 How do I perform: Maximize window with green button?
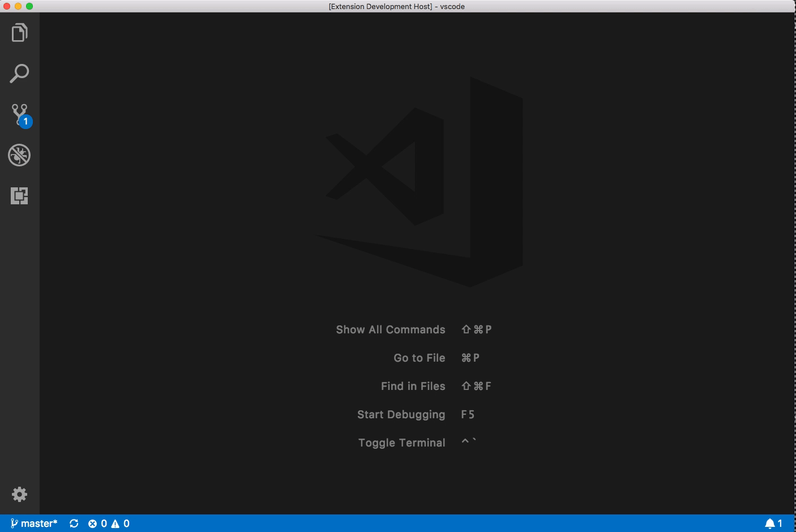29,6
